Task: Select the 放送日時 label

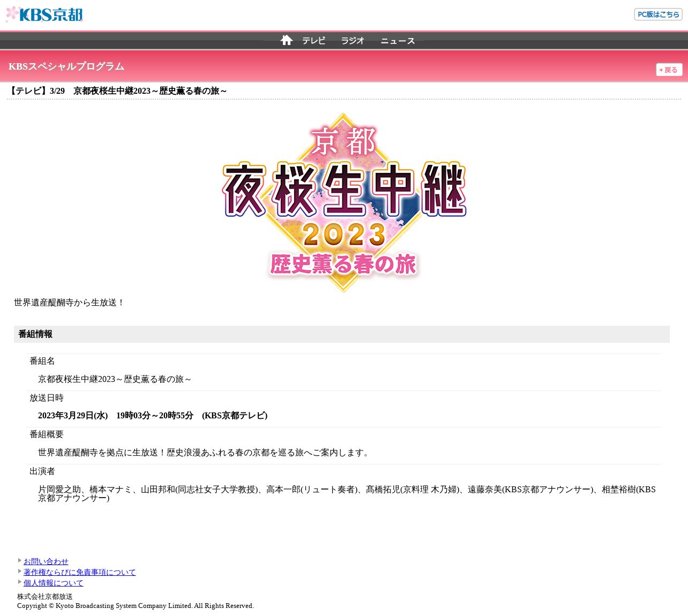Action: coord(47,398)
